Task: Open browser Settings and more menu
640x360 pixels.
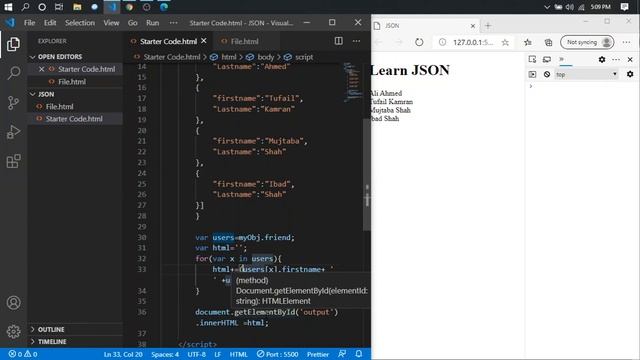Action: [626, 42]
